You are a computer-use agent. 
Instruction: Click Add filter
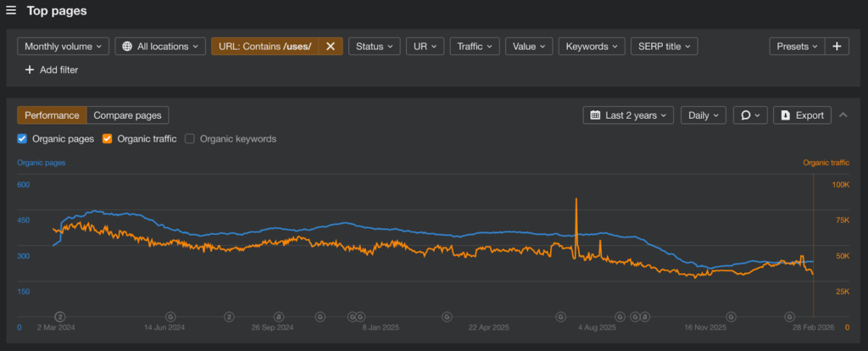[x=52, y=70]
